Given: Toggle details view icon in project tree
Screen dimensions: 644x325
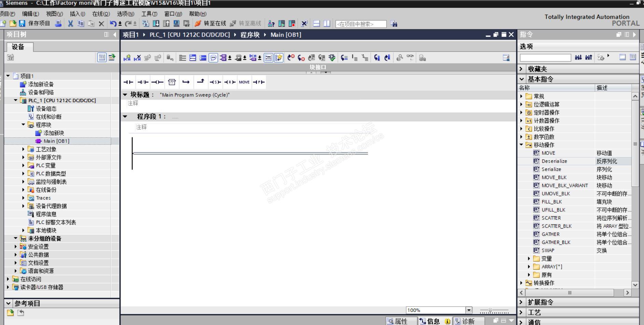Looking at the screenshot, I should [102, 57].
